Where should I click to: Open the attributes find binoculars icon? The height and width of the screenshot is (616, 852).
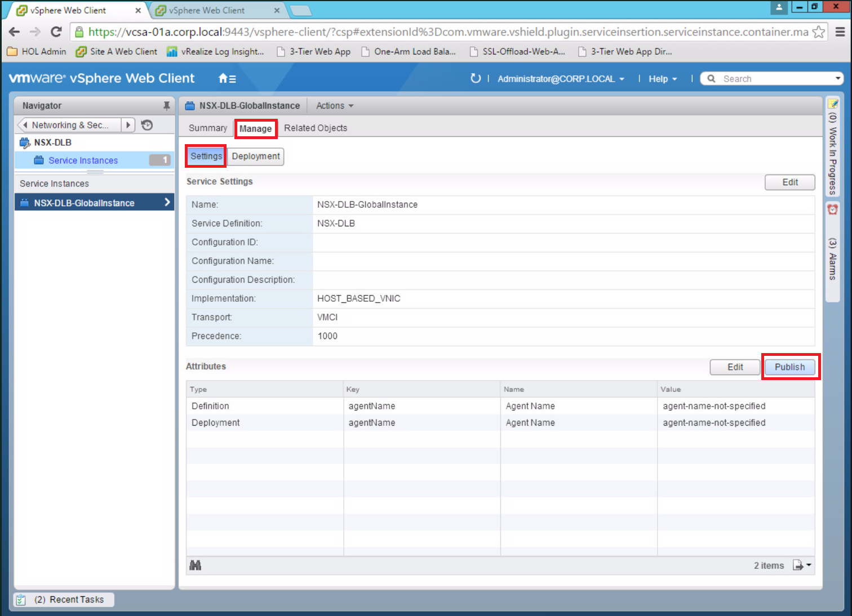pos(196,565)
